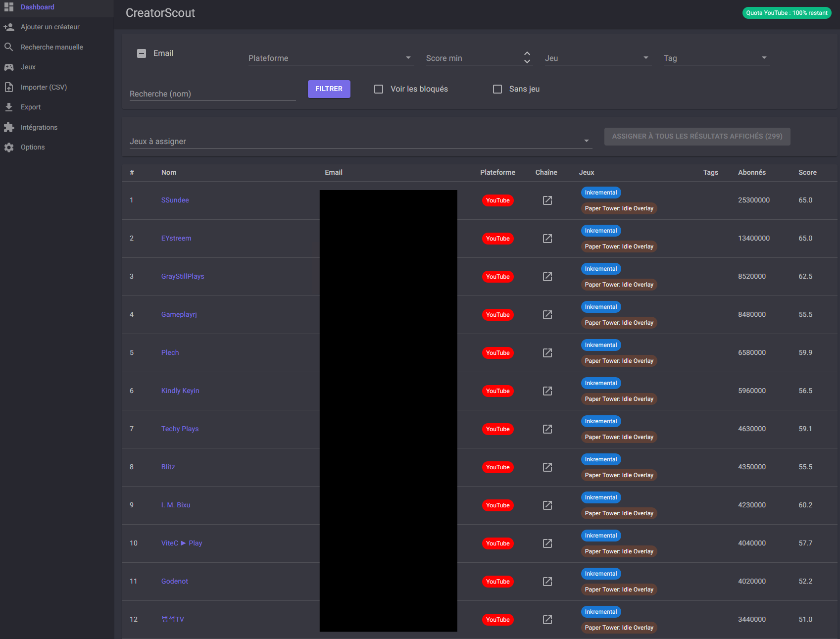Click Plech's Paper Tower: Idle Overlay chip
The image size is (840, 639).
tap(619, 361)
